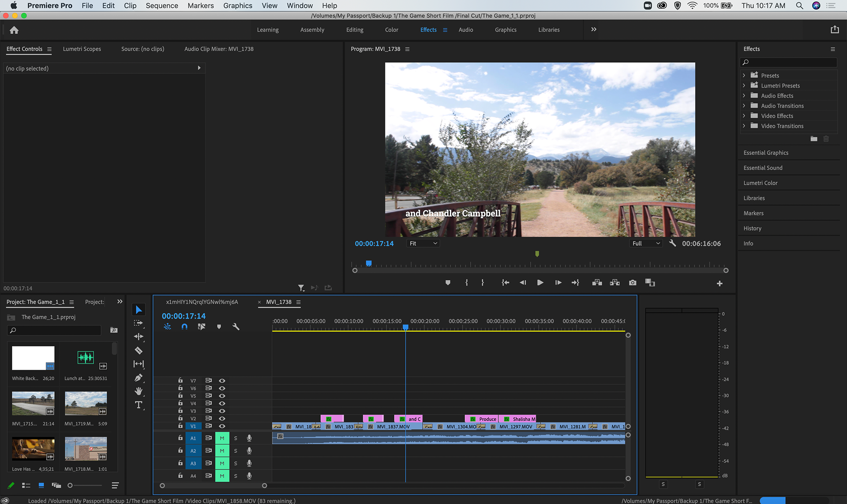Open Fit zoom level dropdown

tap(423, 243)
